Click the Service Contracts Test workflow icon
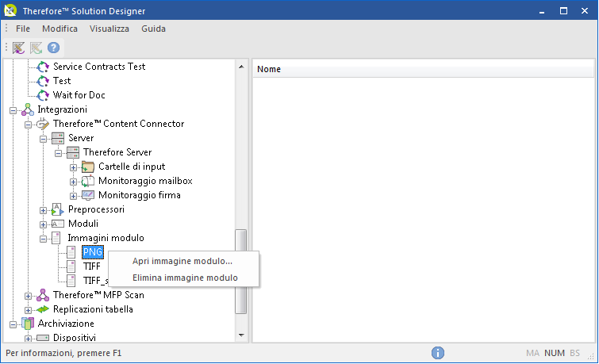Screen dimensions: 599x364 tap(43, 67)
